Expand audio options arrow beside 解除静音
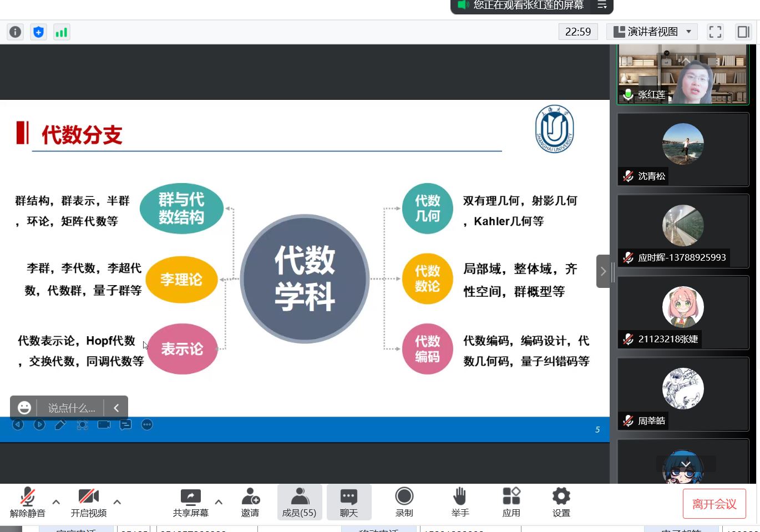 coord(56,502)
